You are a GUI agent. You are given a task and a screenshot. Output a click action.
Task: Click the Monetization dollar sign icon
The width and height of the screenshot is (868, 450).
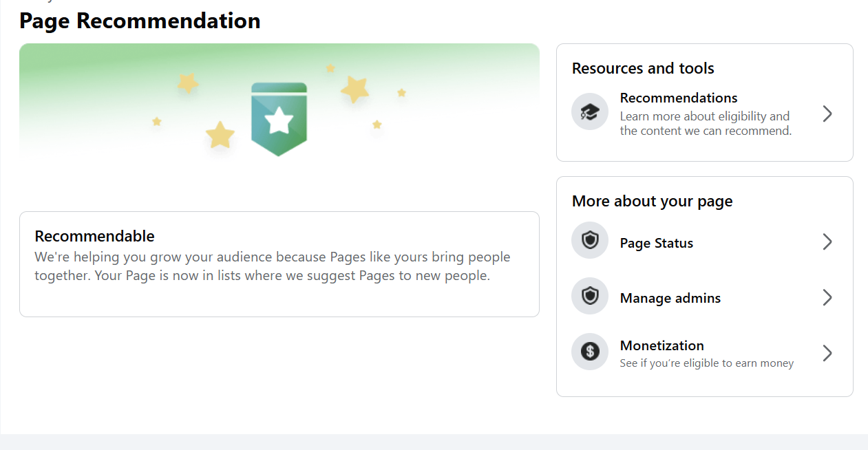click(x=590, y=352)
